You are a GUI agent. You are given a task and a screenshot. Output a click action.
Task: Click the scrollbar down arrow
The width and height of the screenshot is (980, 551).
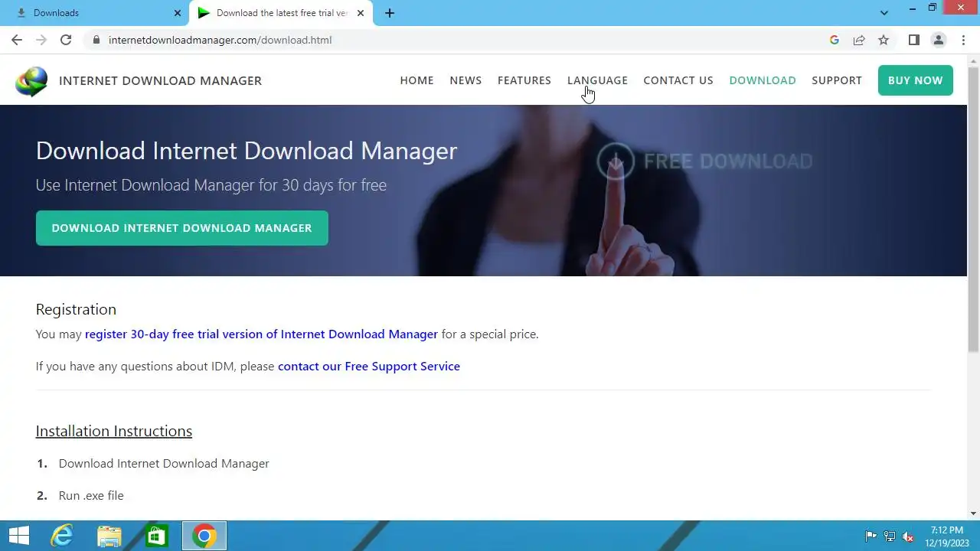(974, 514)
